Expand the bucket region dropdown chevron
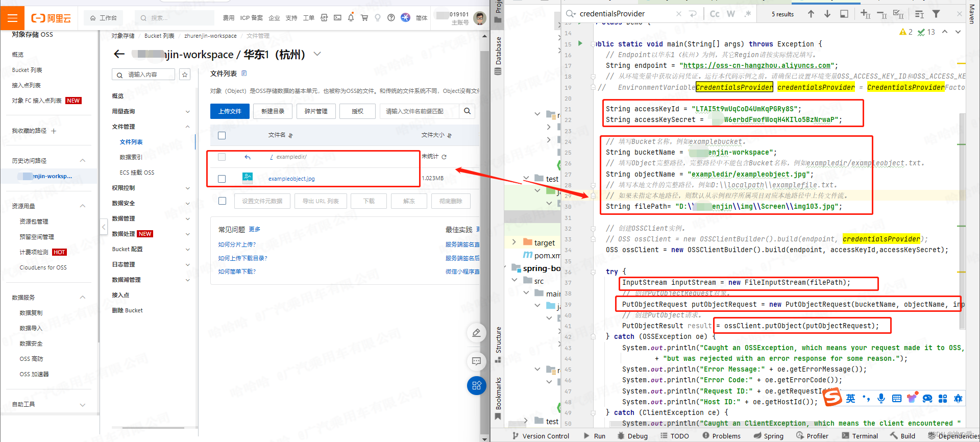Image resolution: width=980 pixels, height=442 pixels. [x=317, y=54]
